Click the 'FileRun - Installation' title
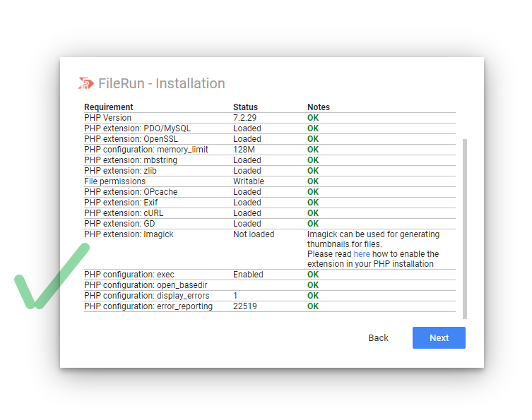The height and width of the screenshot is (420, 532). 162,83
